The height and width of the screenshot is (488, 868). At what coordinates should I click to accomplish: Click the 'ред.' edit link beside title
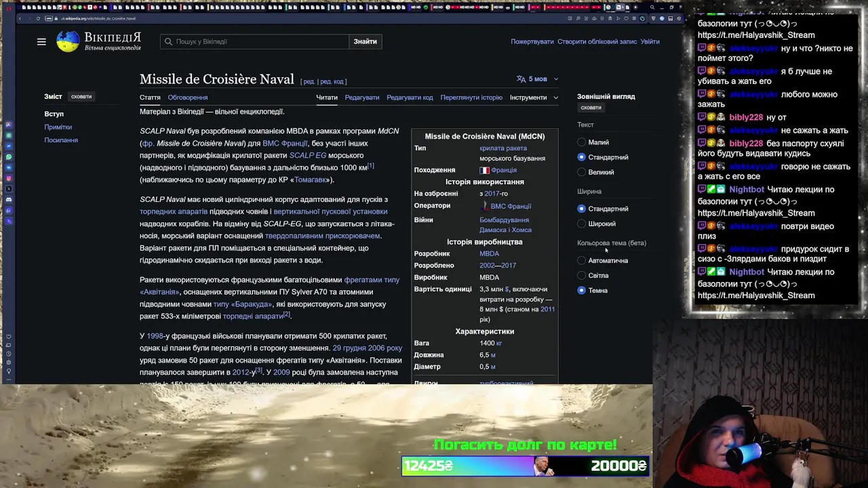[309, 82]
